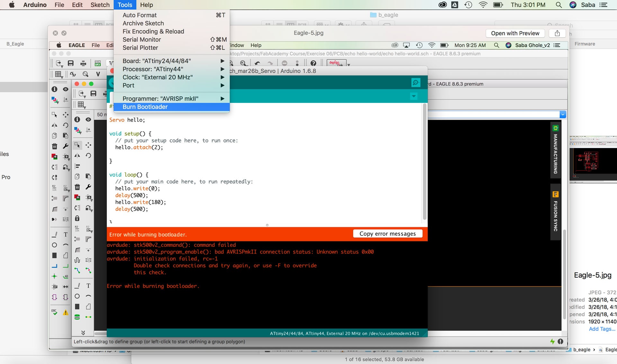Select Align tool in board toolbar
The image size is (617, 364).
point(77,166)
